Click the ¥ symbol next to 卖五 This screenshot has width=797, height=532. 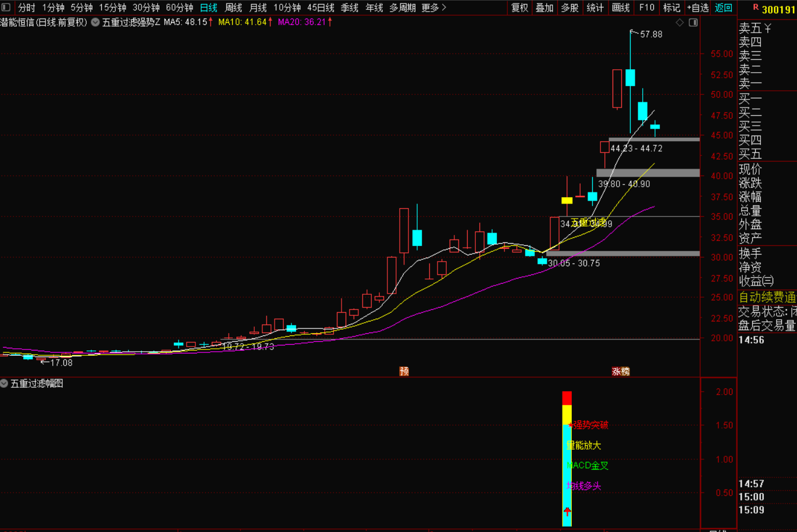767,28
